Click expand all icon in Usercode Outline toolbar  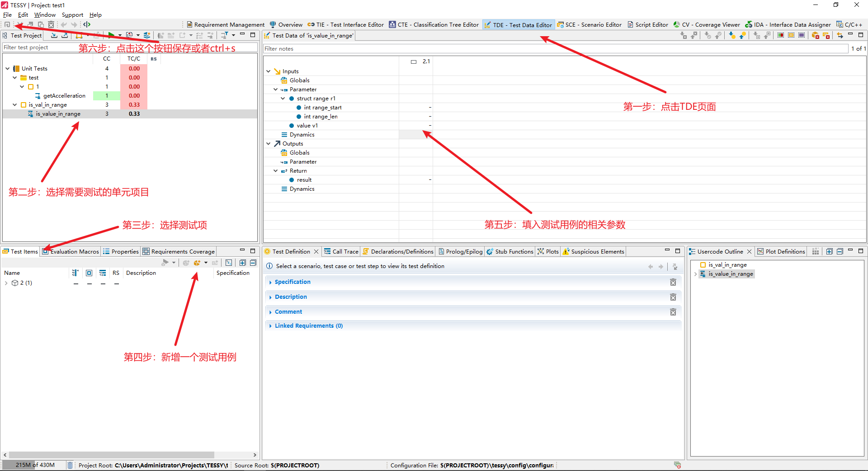[x=829, y=251]
